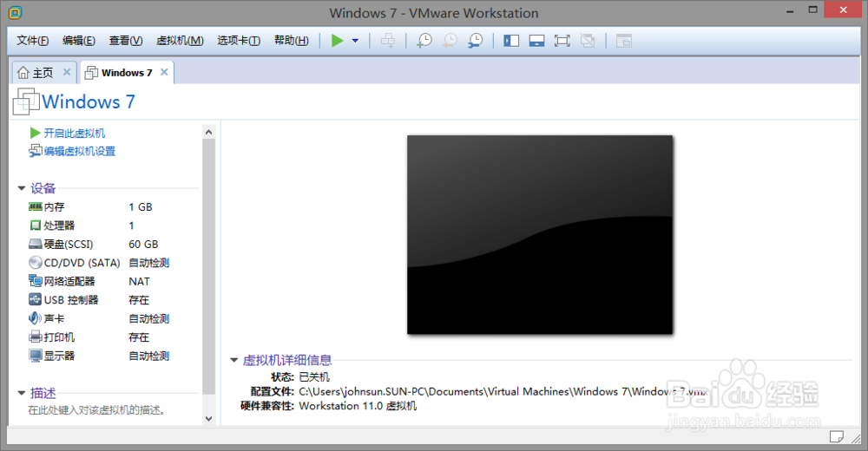Click the send Ctrl+Alt+Del toolbar icon
Viewport: 868px width, 451px height.
point(388,41)
